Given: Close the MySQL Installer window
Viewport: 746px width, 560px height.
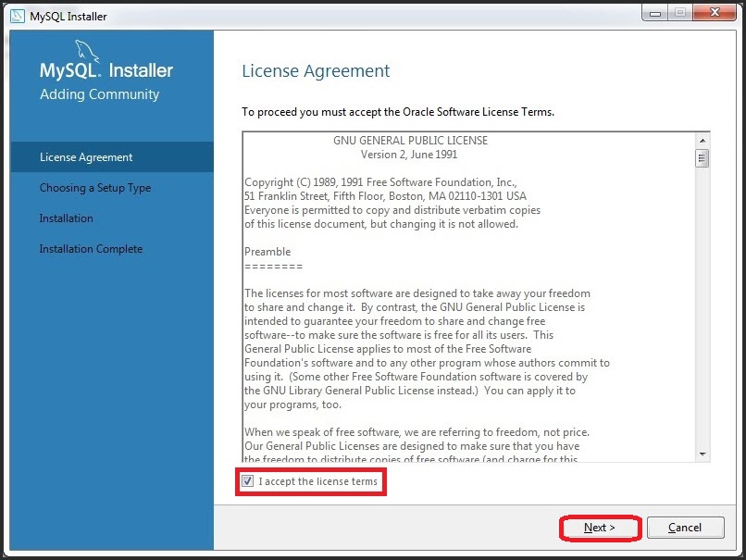Looking at the screenshot, I should click(x=715, y=13).
